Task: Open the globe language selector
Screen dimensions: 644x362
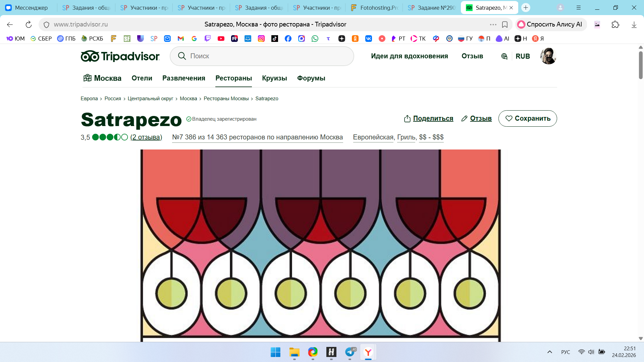Action: click(x=504, y=56)
